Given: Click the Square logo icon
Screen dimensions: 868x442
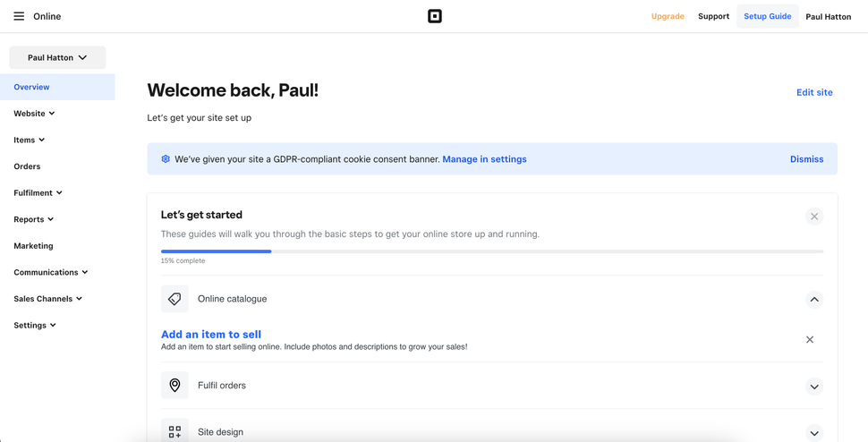Looking at the screenshot, I should click(435, 16).
